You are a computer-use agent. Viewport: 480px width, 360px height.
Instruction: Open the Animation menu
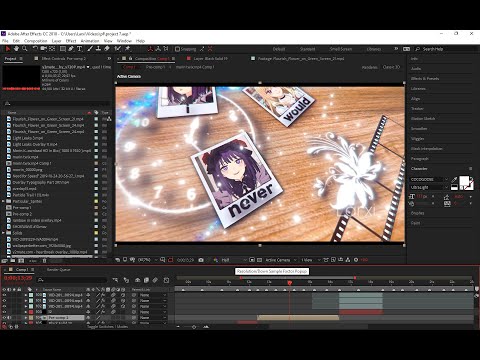pos(90,41)
